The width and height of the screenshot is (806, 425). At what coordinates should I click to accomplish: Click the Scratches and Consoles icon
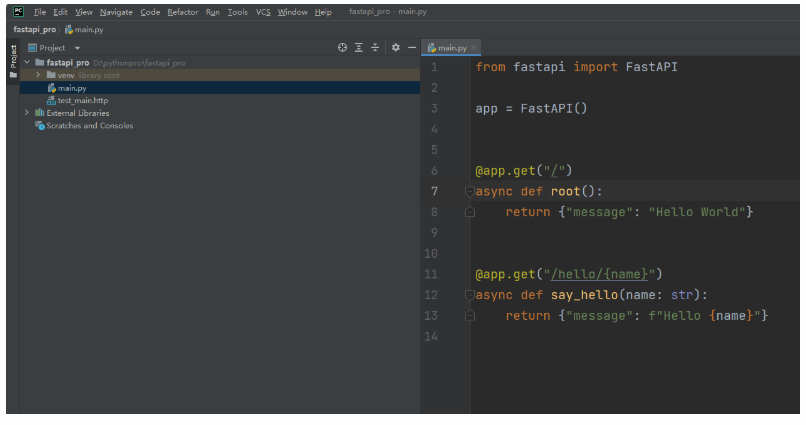click(x=40, y=125)
